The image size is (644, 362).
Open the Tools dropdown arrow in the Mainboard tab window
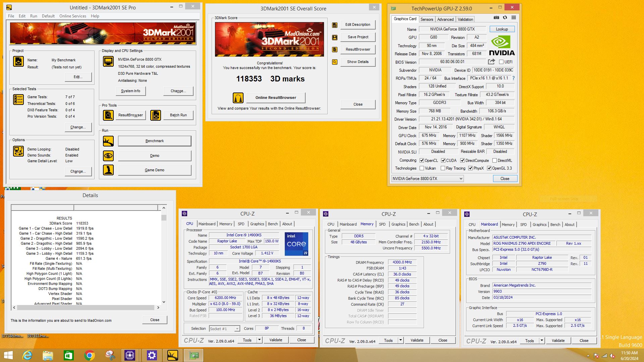[542, 341]
